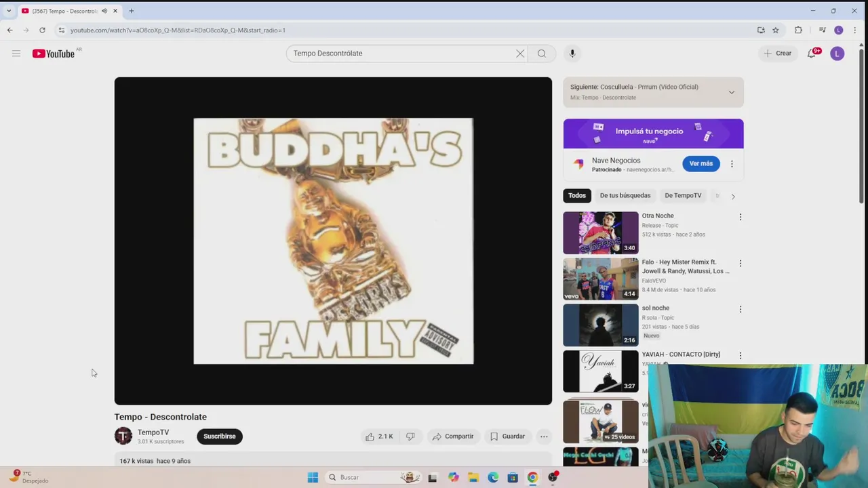Select the De TempoTV chip
Image resolution: width=868 pixels, height=488 pixels.
pos(683,196)
